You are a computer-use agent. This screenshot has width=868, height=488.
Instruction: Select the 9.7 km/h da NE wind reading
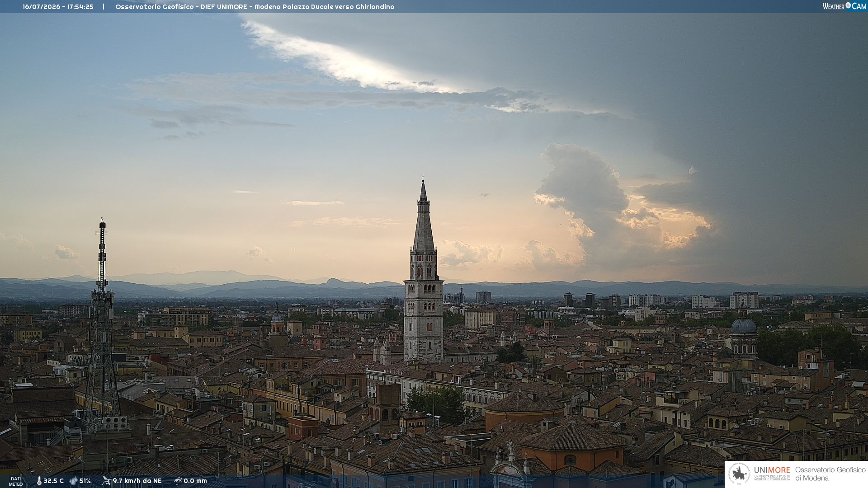(x=137, y=481)
